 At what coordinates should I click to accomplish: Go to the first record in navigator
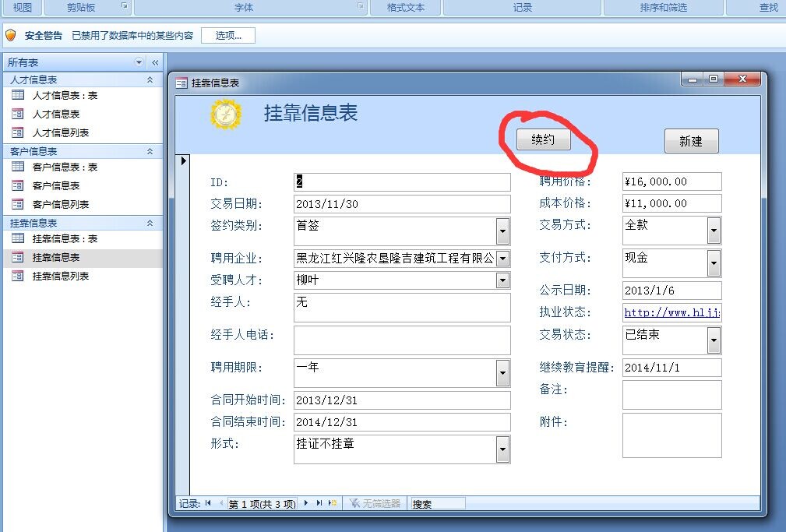click(x=208, y=504)
